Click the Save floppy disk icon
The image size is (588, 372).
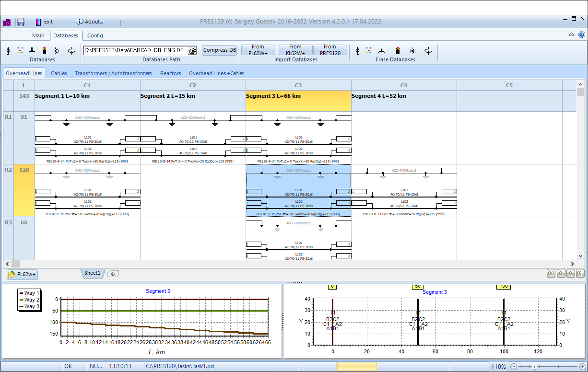pos(21,22)
